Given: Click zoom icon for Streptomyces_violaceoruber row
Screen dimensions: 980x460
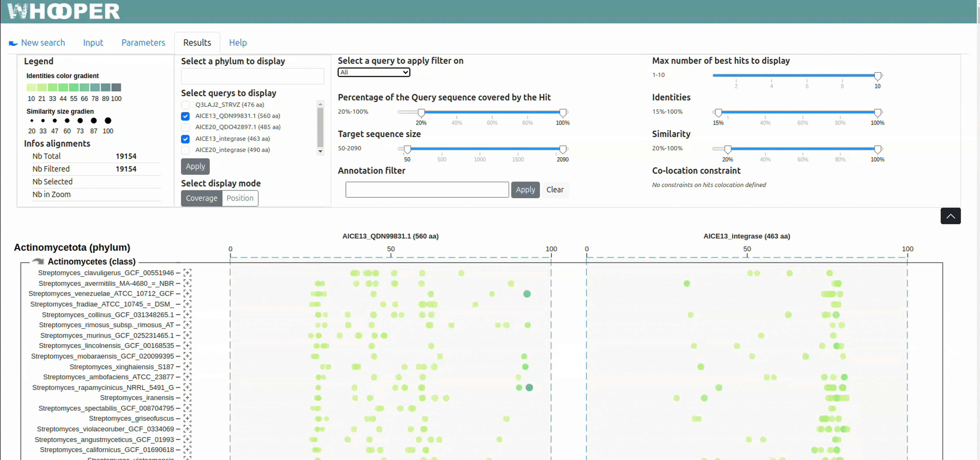Looking at the screenshot, I should click(x=187, y=429).
